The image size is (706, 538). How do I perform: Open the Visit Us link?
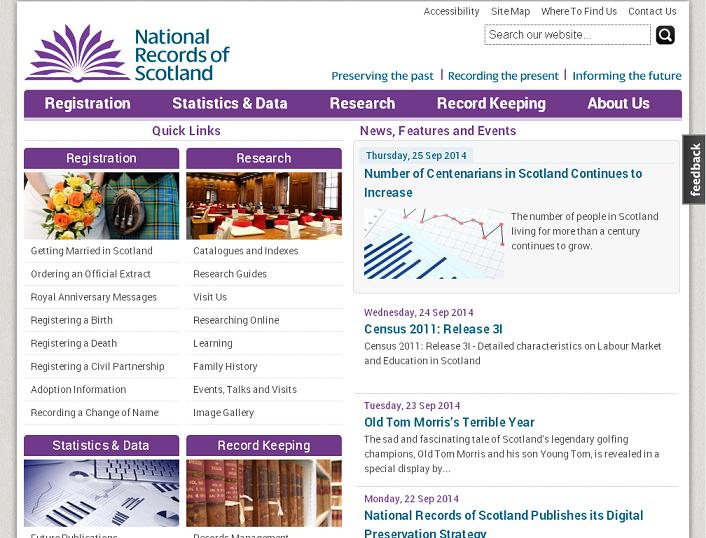[x=210, y=297]
